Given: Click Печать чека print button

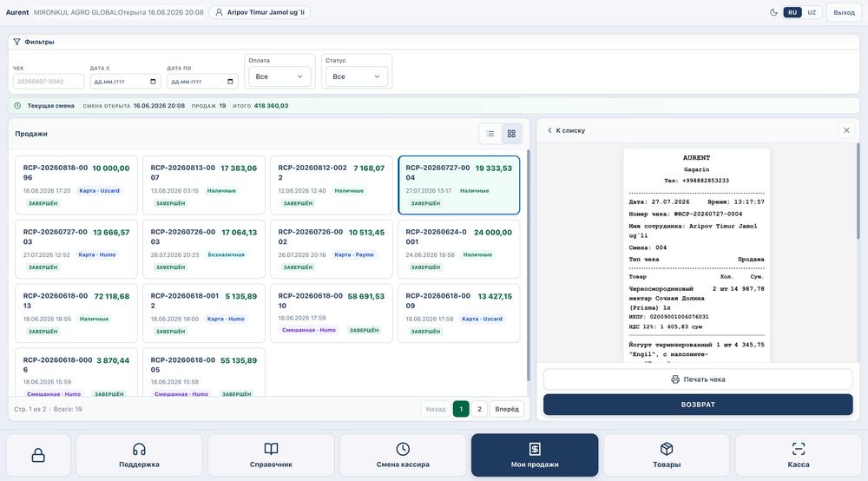Looking at the screenshot, I should click(x=698, y=379).
